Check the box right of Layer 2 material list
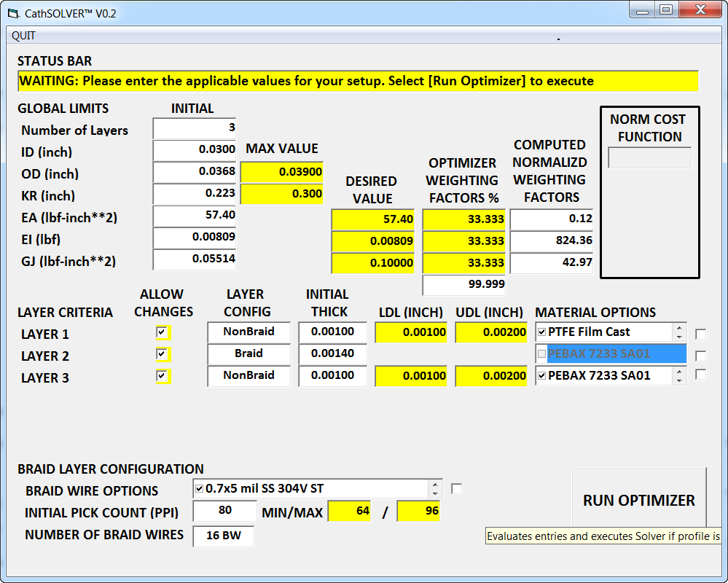Viewport: 728px width, 583px height. [700, 356]
